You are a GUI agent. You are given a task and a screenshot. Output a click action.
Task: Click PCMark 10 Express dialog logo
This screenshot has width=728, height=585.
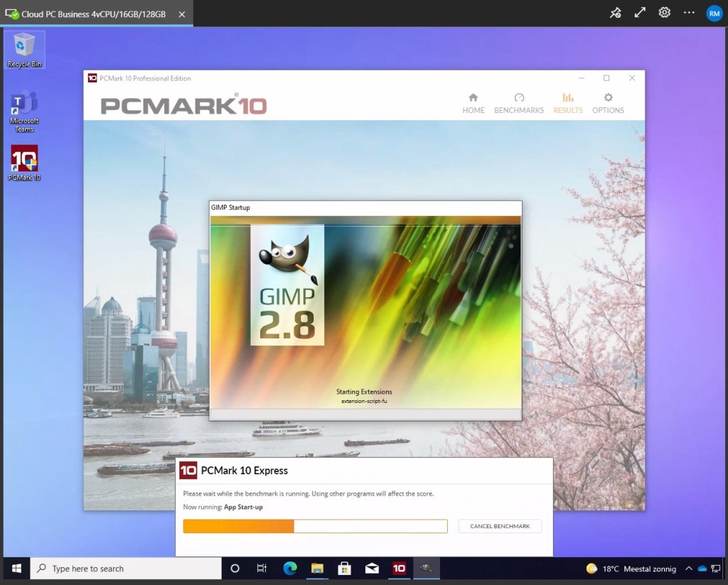(188, 471)
